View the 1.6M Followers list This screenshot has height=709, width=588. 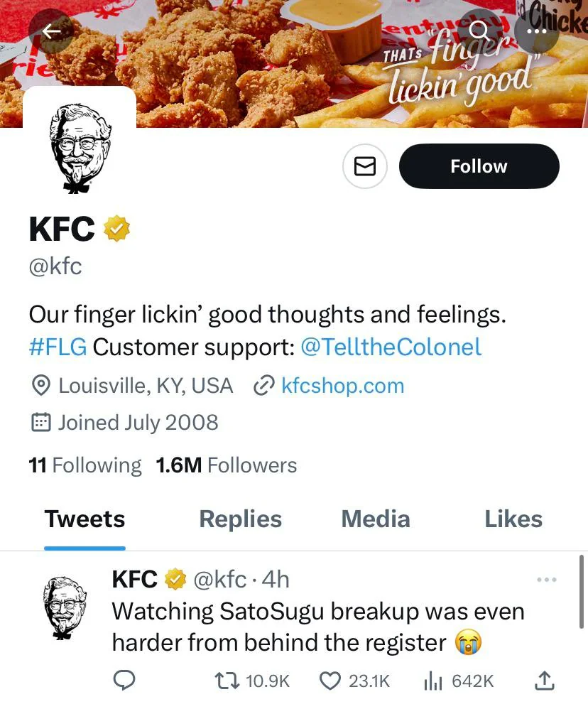pyautogui.click(x=226, y=465)
